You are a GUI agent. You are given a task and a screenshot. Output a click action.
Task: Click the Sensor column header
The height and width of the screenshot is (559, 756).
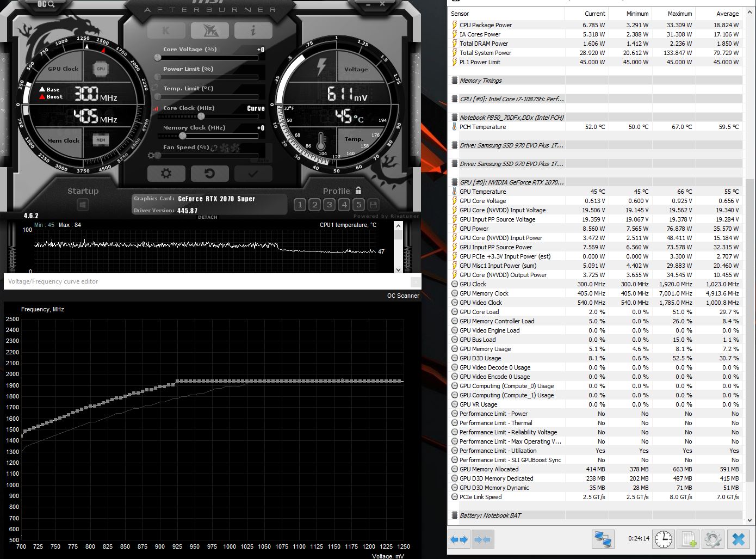click(x=506, y=14)
